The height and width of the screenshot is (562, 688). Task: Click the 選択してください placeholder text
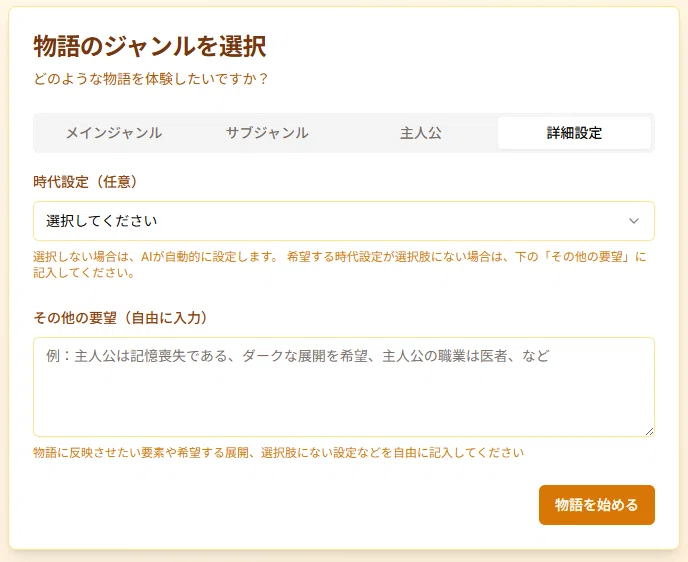click(x=101, y=221)
